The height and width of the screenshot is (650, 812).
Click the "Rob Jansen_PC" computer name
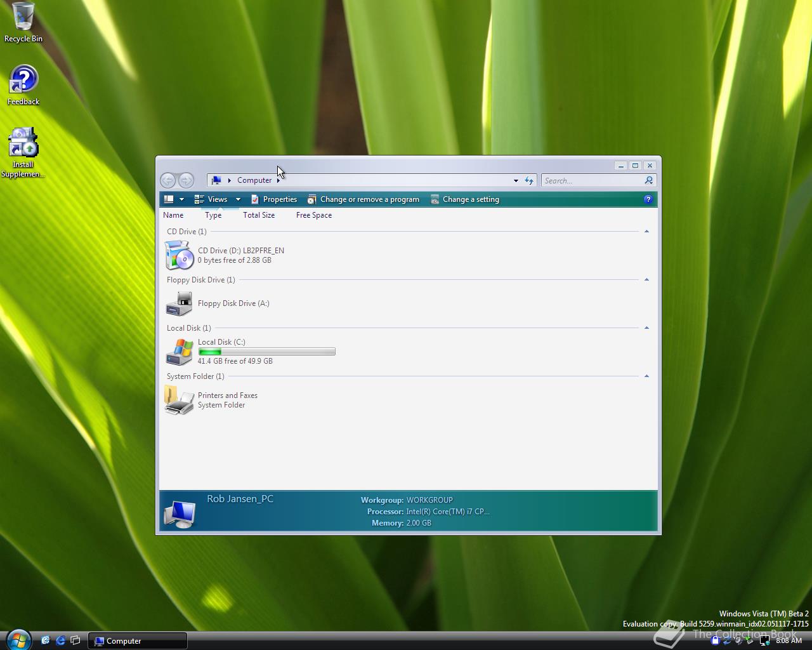pyautogui.click(x=240, y=499)
